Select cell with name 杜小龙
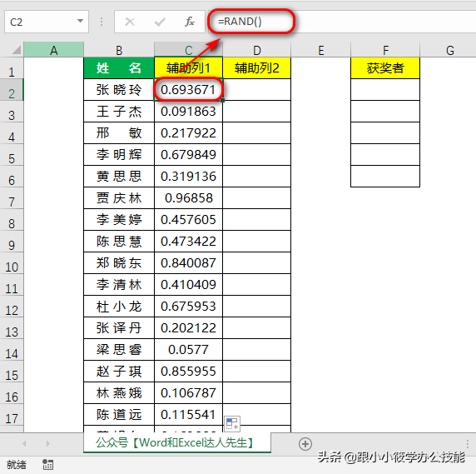This screenshot has height=474, width=476. point(119,307)
